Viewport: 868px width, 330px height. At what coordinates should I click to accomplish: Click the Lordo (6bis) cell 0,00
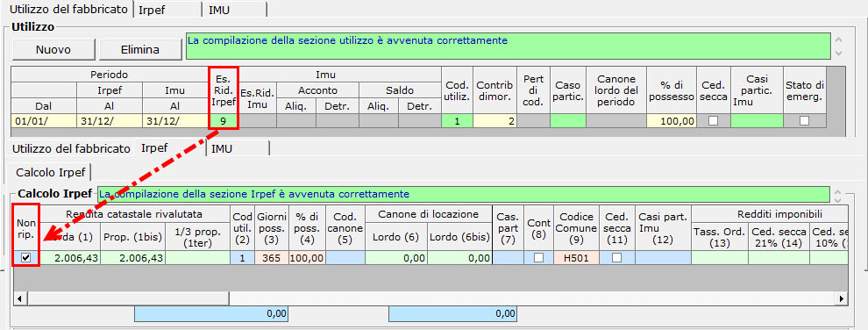click(x=459, y=257)
